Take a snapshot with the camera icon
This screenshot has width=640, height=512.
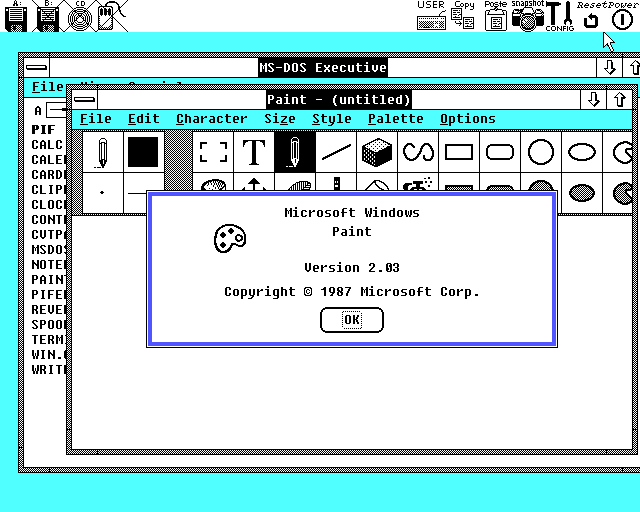coord(528,16)
